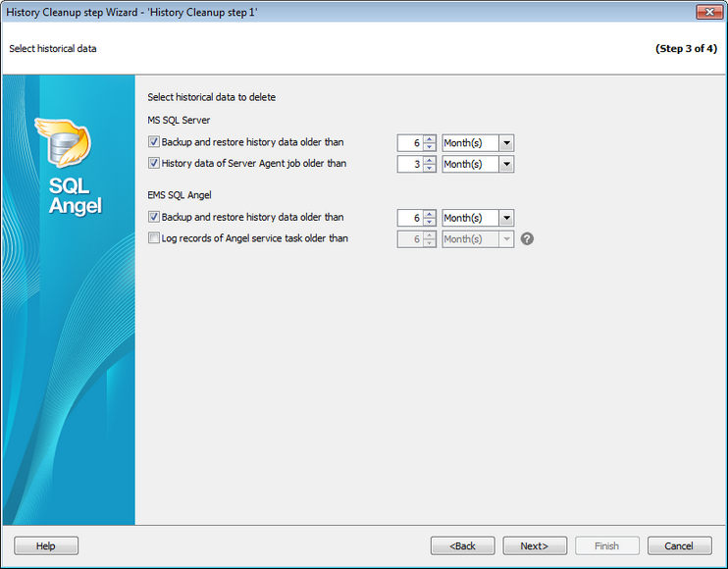This screenshot has height=569, width=728.
Task: Increase EMS SQL Angel backup history value
Action: pos(430,214)
